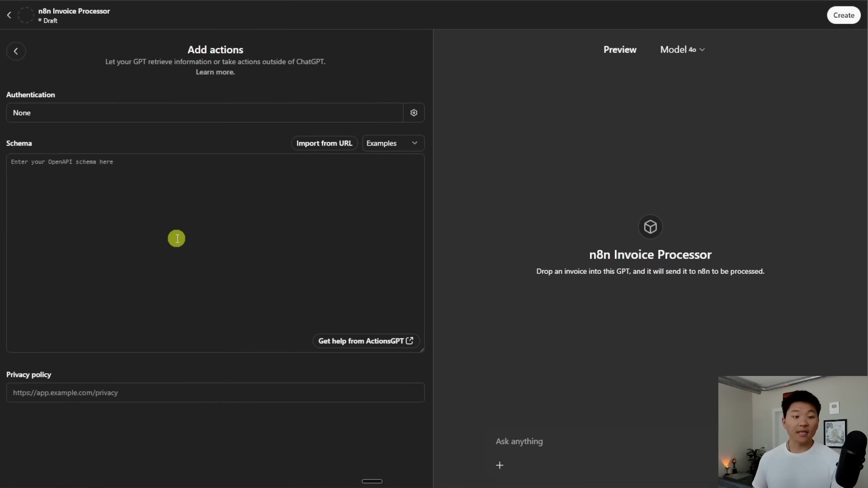The height and width of the screenshot is (488, 868).
Task: Click the "Drop an invoice into this GPT" description
Action: pos(650,271)
